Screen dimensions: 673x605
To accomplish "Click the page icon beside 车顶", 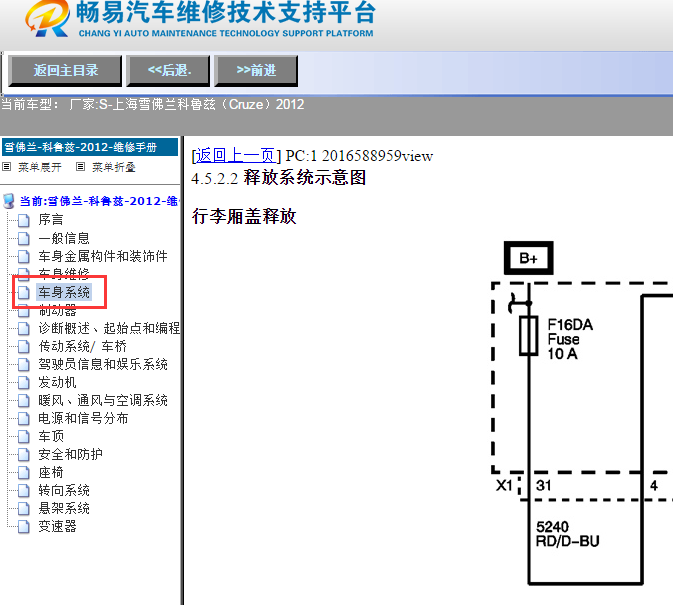I will coord(24,436).
